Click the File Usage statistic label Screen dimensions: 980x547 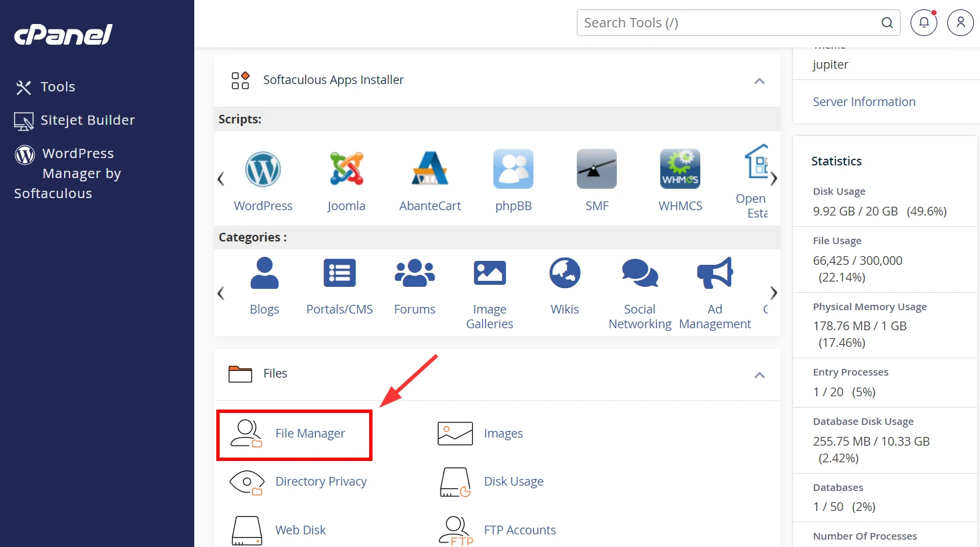837,241
